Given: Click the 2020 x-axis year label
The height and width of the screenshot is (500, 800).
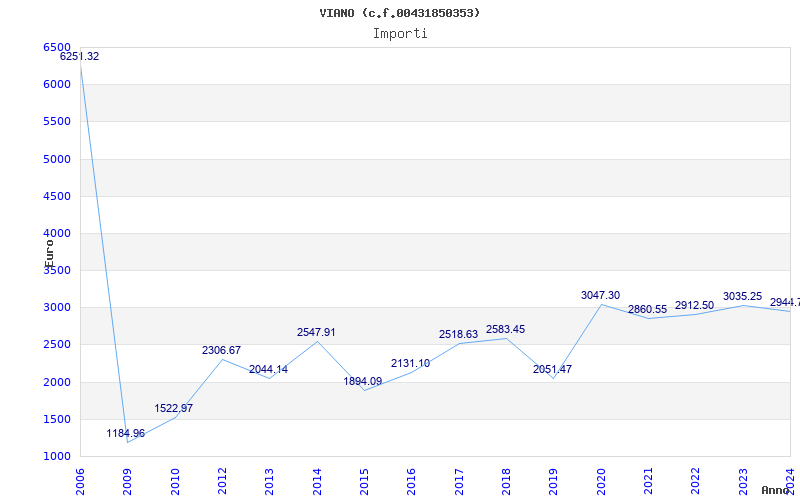Looking at the screenshot, I should click(601, 482).
